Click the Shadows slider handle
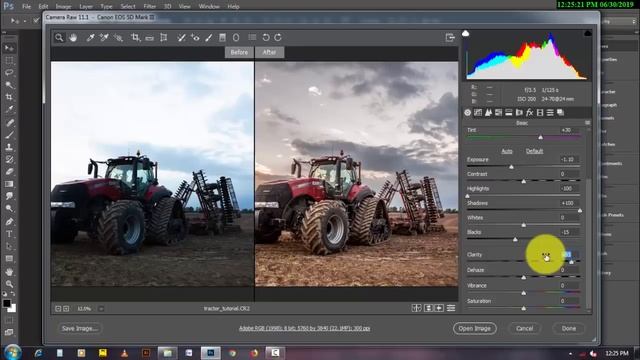Viewport: 640px width, 360px height. click(580, 211)
